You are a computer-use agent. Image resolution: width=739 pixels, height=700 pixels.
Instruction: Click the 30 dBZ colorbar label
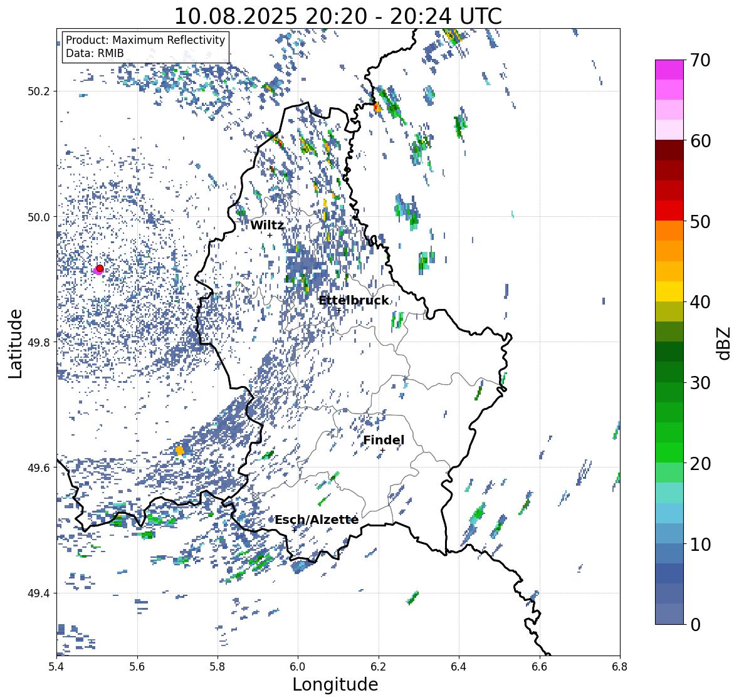coord(700,383)
